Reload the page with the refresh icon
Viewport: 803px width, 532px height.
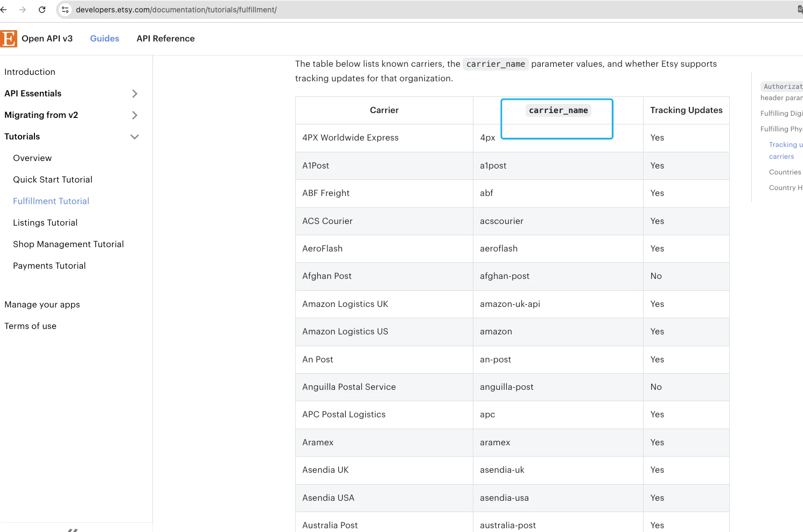click(x=42, y=10)
